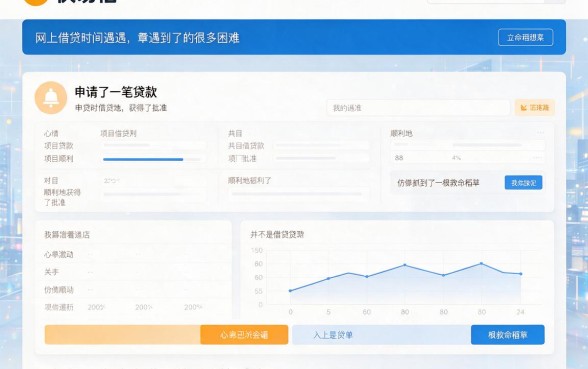
Task: Click the first data point of the line chart
Action: pyautogui.click(x=290, y=291)
